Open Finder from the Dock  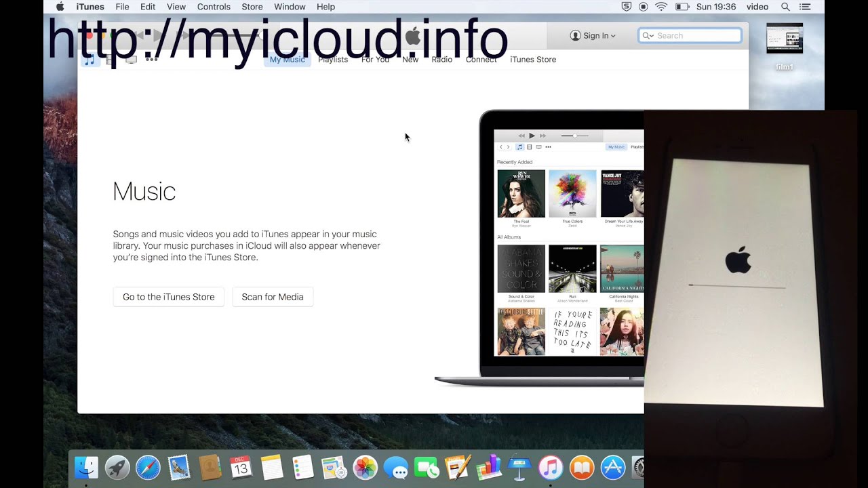(86, 468)
